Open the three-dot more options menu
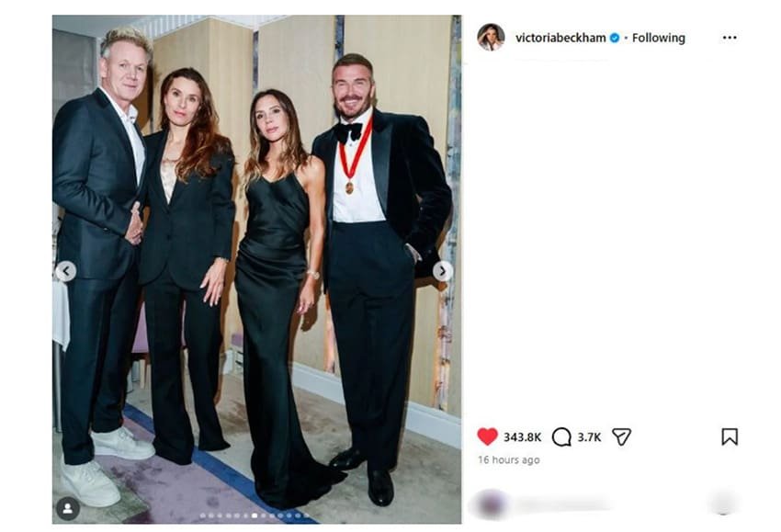The height and width of the screenshot is (532, 781). [730, 38]
